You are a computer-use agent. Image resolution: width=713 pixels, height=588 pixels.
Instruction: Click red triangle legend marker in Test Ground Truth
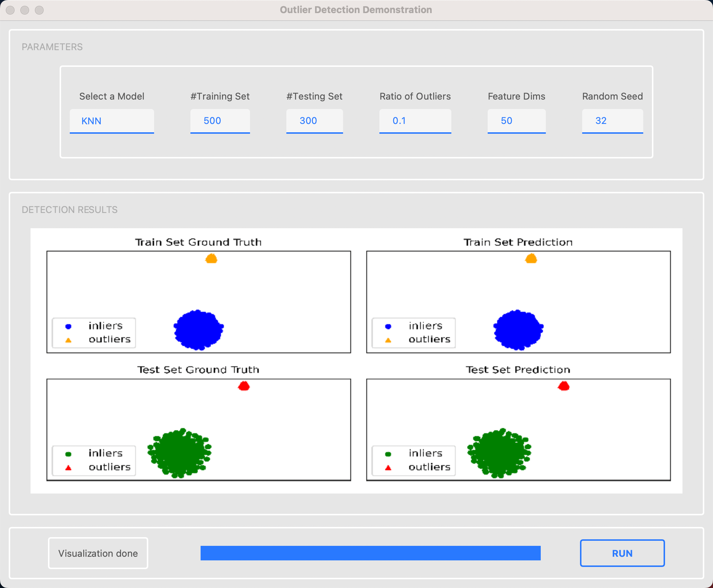68,468
